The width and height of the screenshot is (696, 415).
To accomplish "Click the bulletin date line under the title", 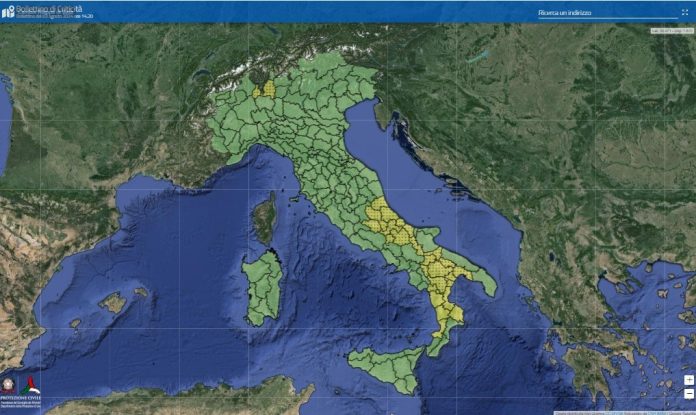I will [x=55, y=16].
